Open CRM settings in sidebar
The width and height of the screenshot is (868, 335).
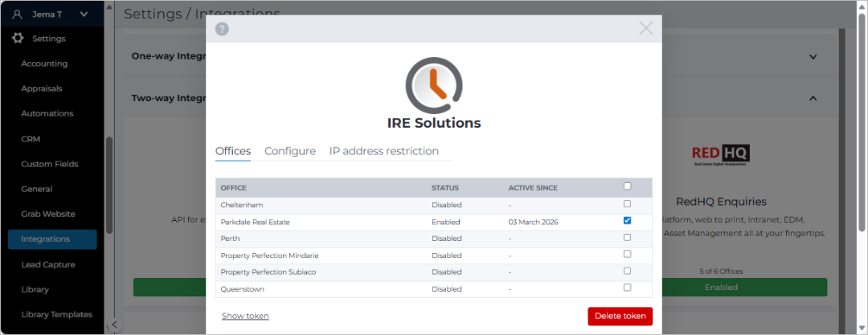pos(31,139)
